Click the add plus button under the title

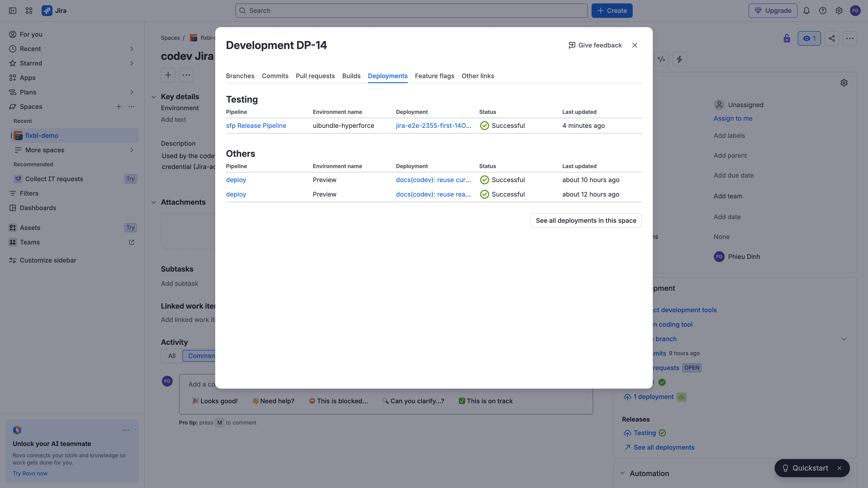(168, 75)
